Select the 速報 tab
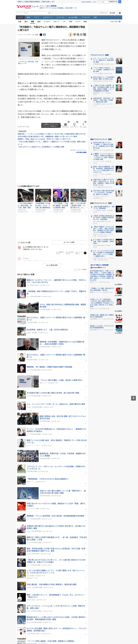The image size is (138, 644). click(x=28, y=17)
